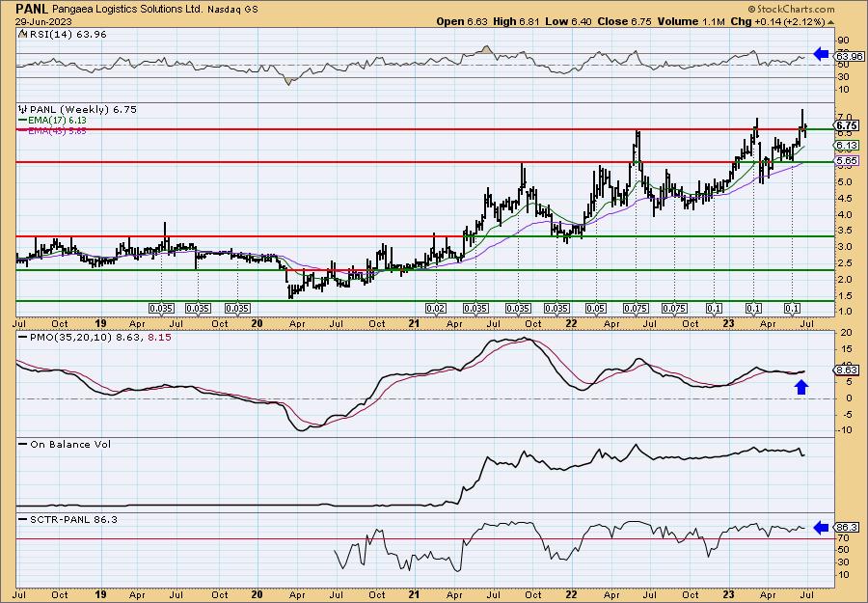Click the -10 label on PMO axis

point(845,430)
